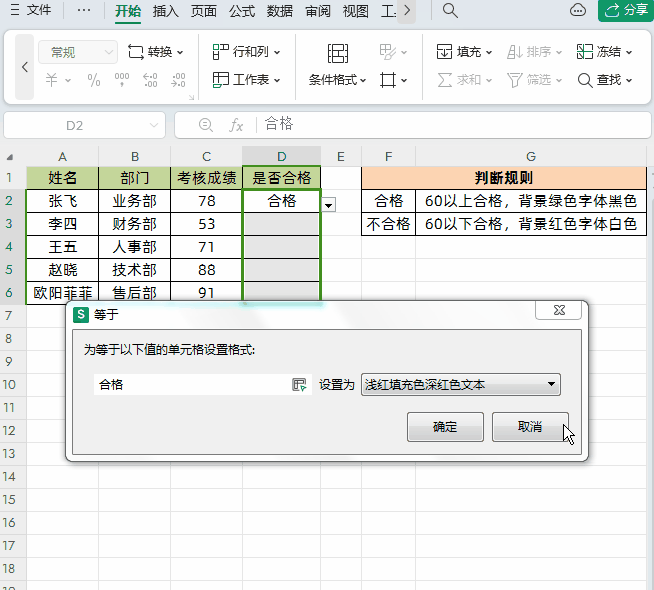Open the 条件格式 menu
Screen dimensions: 654x590
337,80
